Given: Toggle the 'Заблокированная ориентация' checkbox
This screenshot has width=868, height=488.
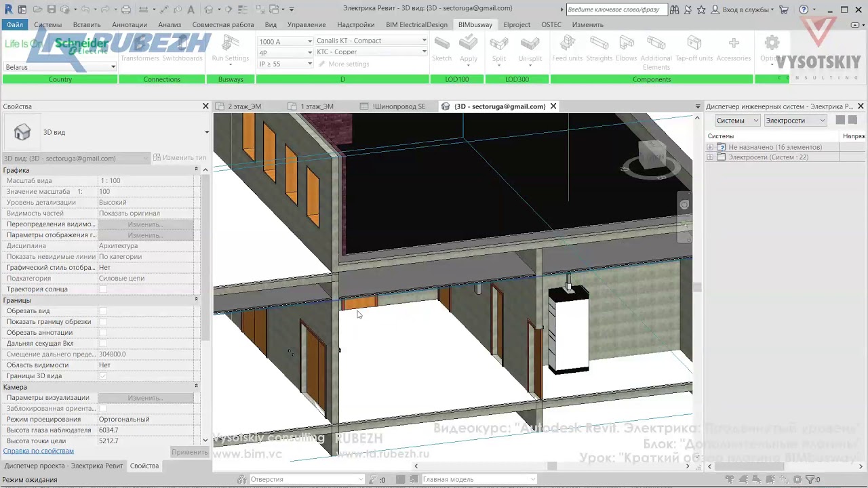Looking at the screenshot, I should 103,409.
